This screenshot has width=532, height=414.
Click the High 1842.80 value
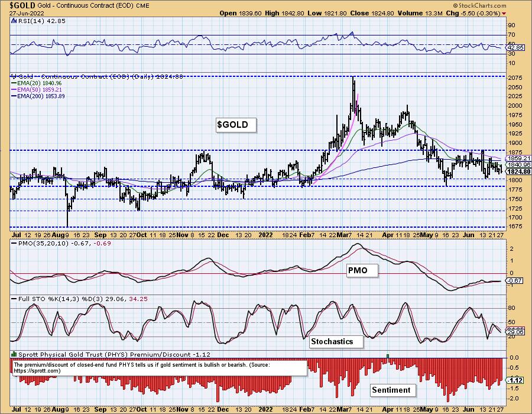click(285, 13)
